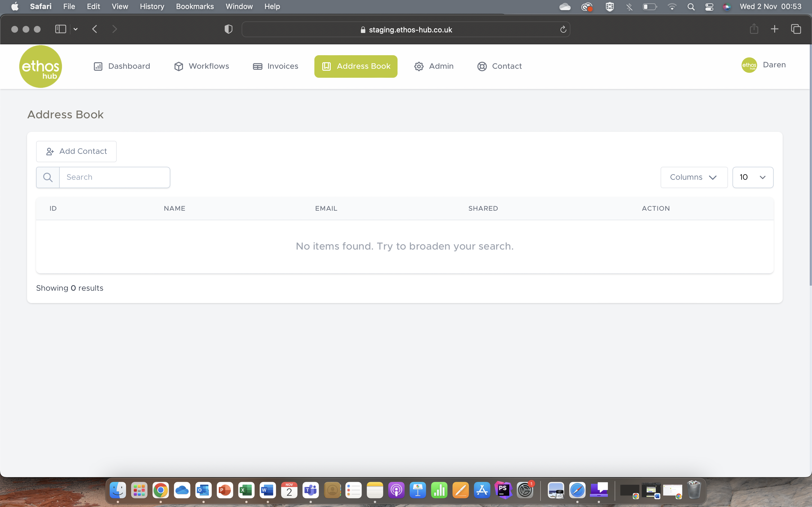Launch Microsoft Teams from the dock
This screenshot has height=507, width=812.
click(x=310, y=491)
